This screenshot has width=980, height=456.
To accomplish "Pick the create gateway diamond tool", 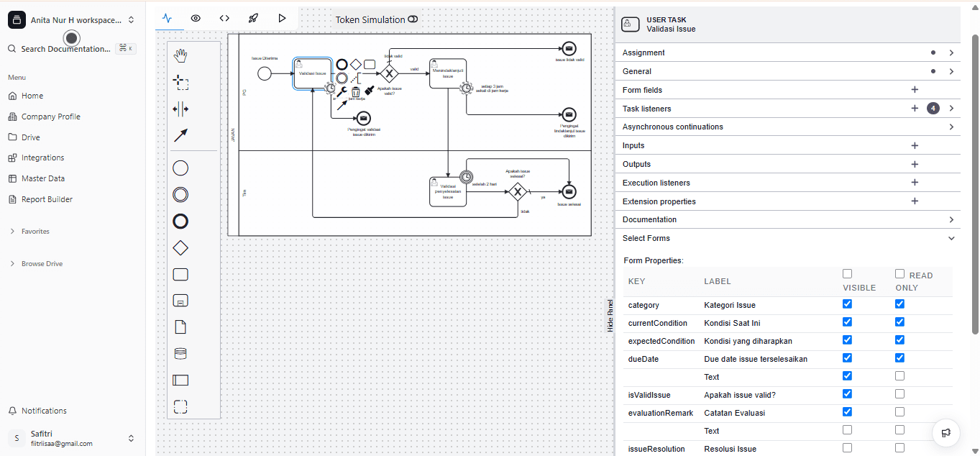I will point(180,248).
